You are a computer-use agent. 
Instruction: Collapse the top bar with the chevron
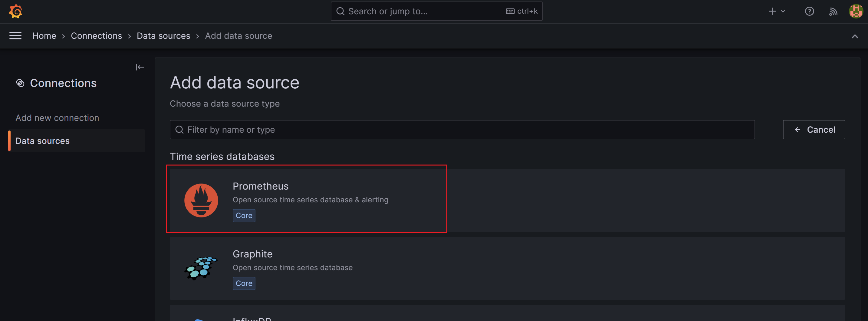[x=854, y=36]
